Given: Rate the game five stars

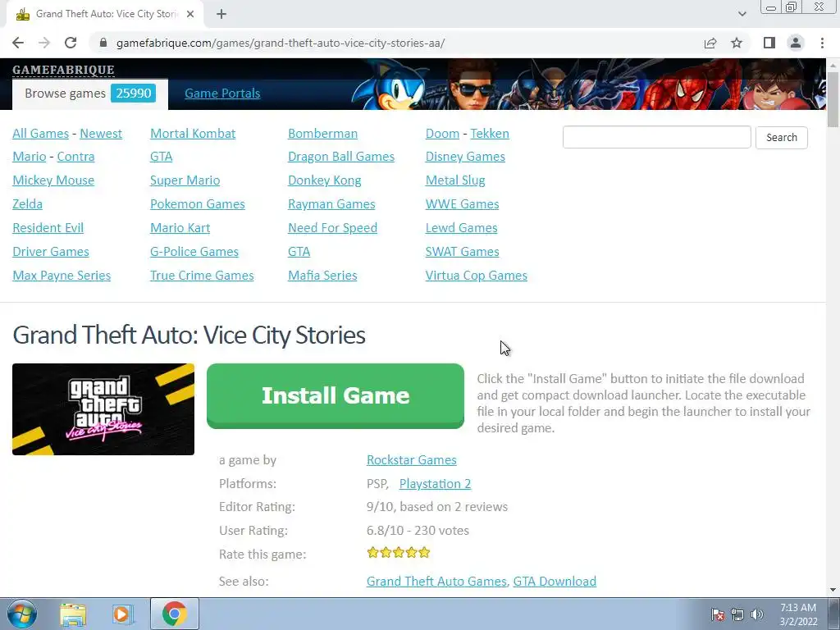Looking at the screenshot, I should pyautogui.click(x=424, y=553).
